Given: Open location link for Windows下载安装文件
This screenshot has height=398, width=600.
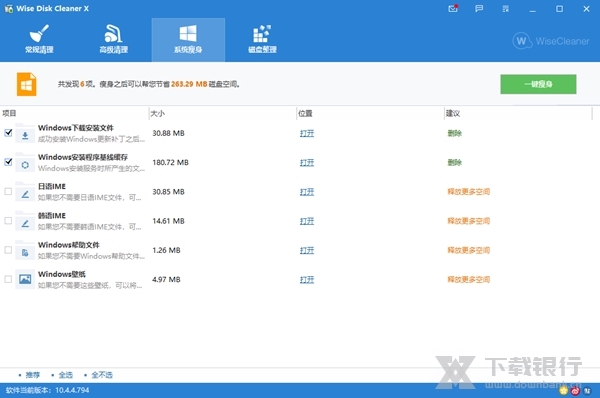Looking at the screenshot, I should [307, 133].
